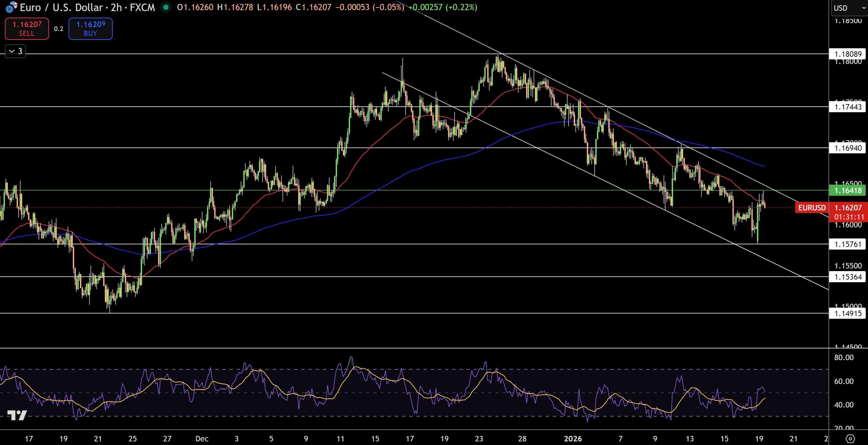Viewport: 868px width, 445px height.
Task: Click the 40.00 RSI scale value
Action: (844, 405)
